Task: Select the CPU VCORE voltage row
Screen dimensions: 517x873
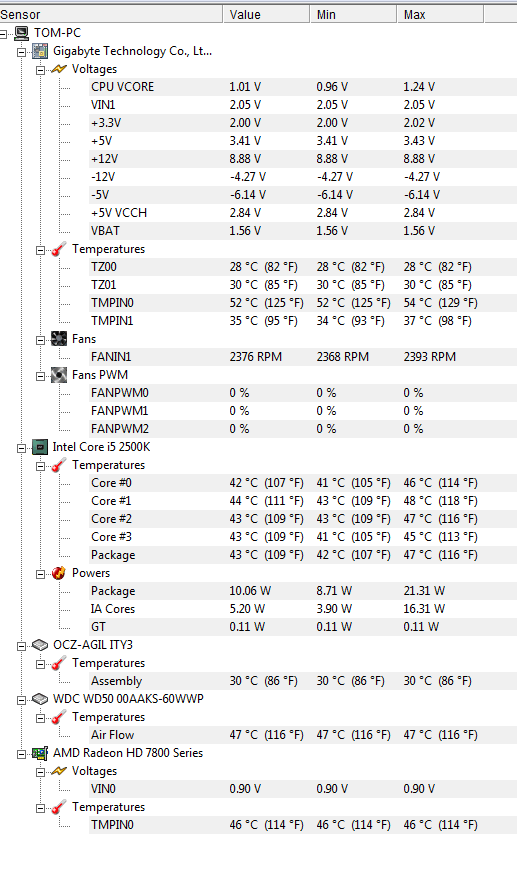Action: (x=303, y=87)
